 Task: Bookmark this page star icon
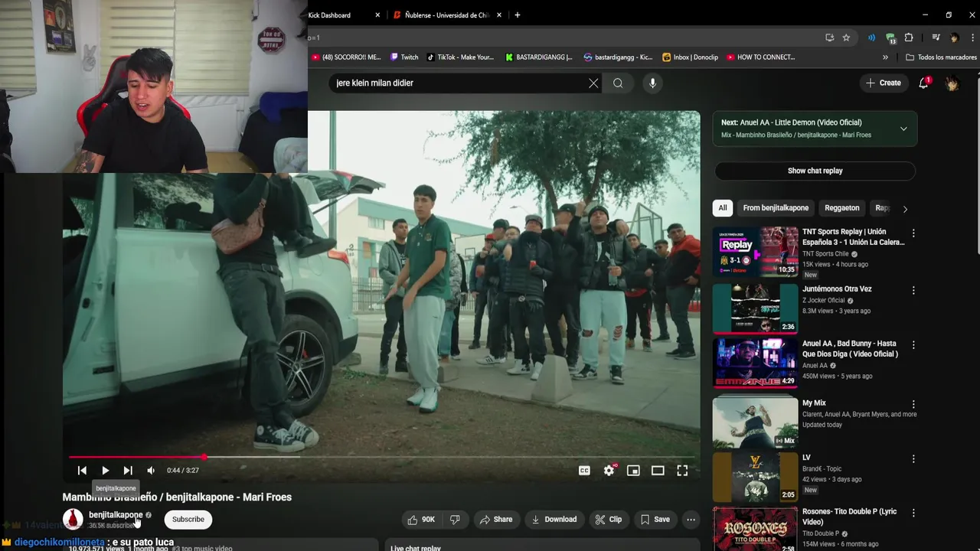846,37
